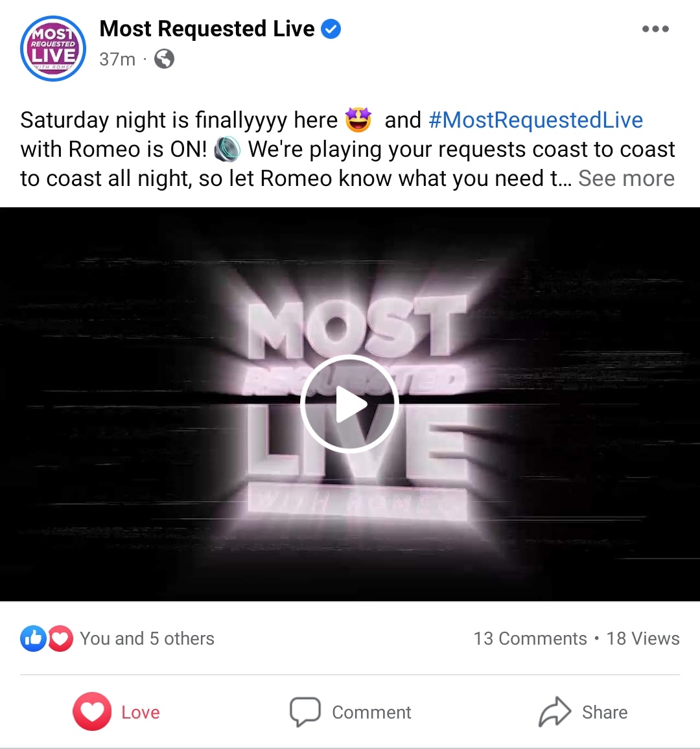Play the Most Requested Live video
The width and height of the screenshot is (700, 749).
pos(350,404)
